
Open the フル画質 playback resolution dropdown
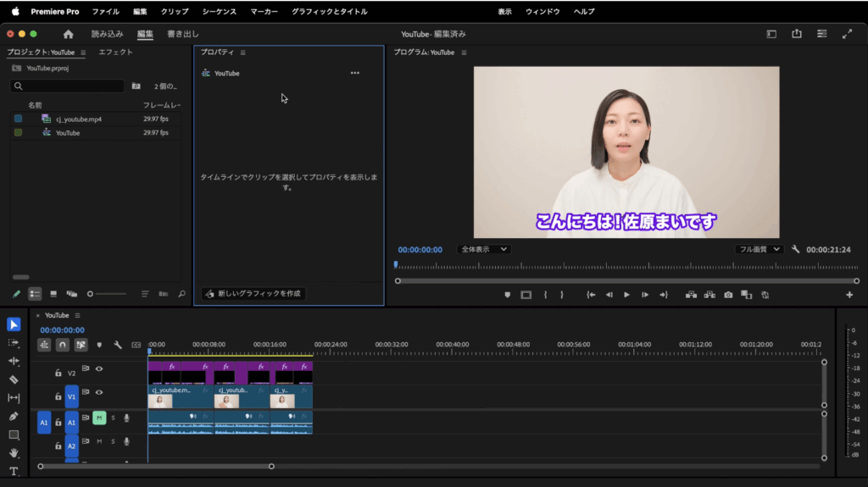pos(758,250)
